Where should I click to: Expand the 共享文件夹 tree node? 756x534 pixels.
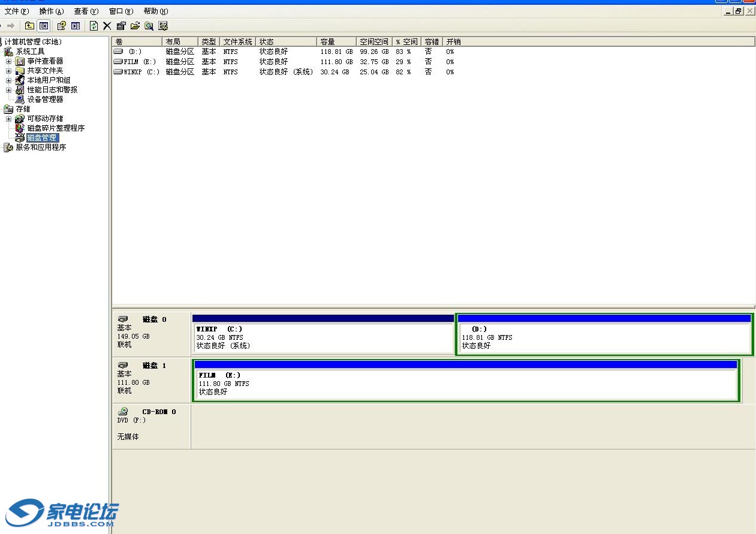(x=8, y=71)
